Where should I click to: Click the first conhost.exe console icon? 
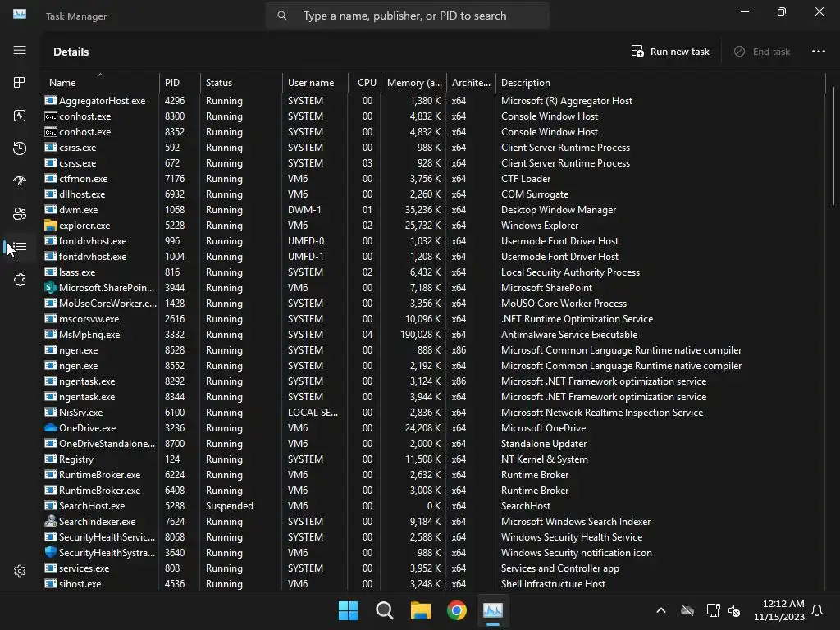50,116
